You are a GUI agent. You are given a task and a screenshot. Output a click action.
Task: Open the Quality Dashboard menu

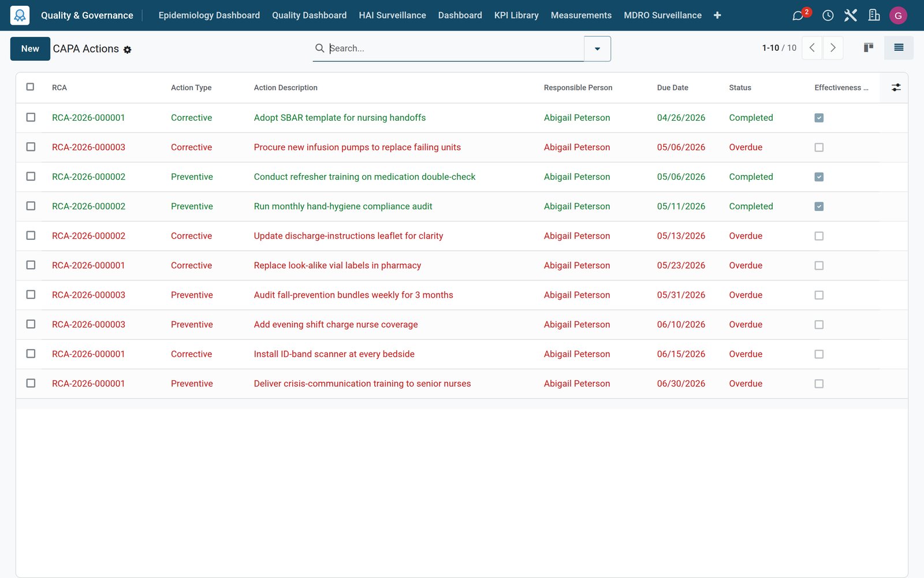click(x=309, y=16)
